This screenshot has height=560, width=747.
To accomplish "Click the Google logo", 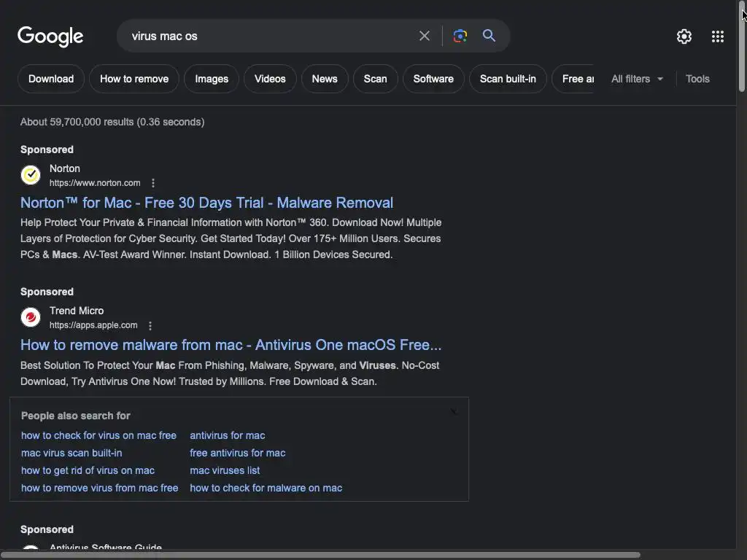I will click(50, 36).
